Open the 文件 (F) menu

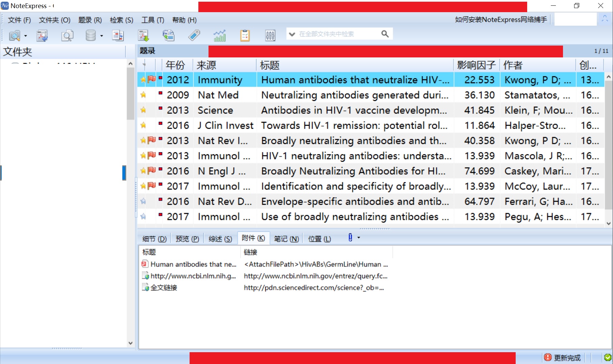coord(19,20)
